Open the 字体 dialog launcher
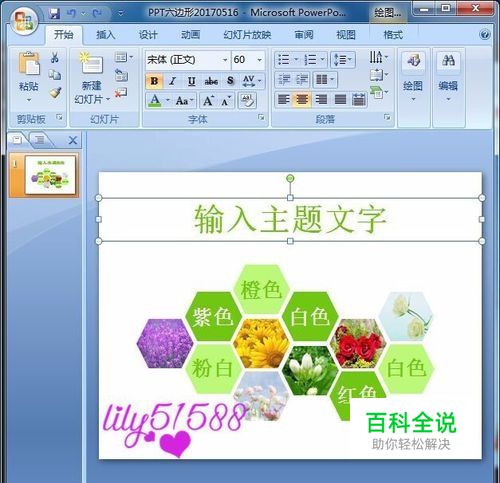This screenshot has height=483, width=500. 261,117
